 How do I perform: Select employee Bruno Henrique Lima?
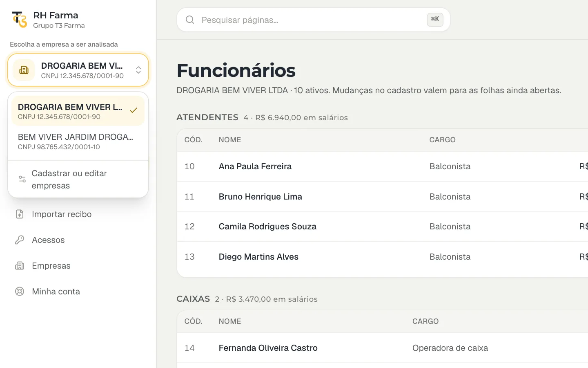(x=261, y=197)
